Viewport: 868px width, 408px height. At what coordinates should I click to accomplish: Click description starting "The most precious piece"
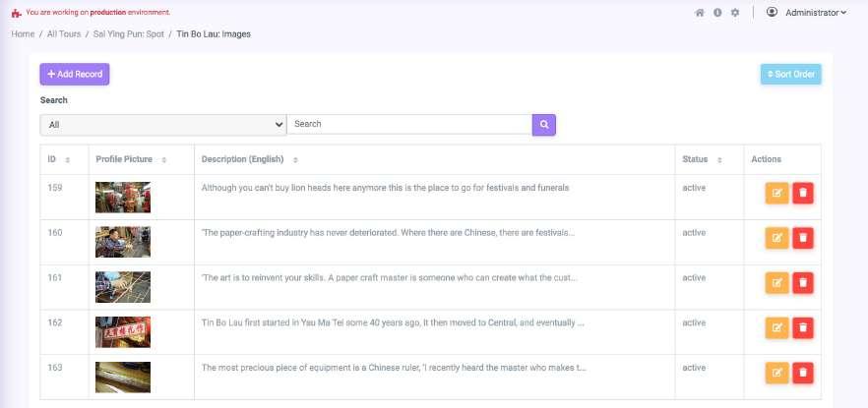[394, 368]
